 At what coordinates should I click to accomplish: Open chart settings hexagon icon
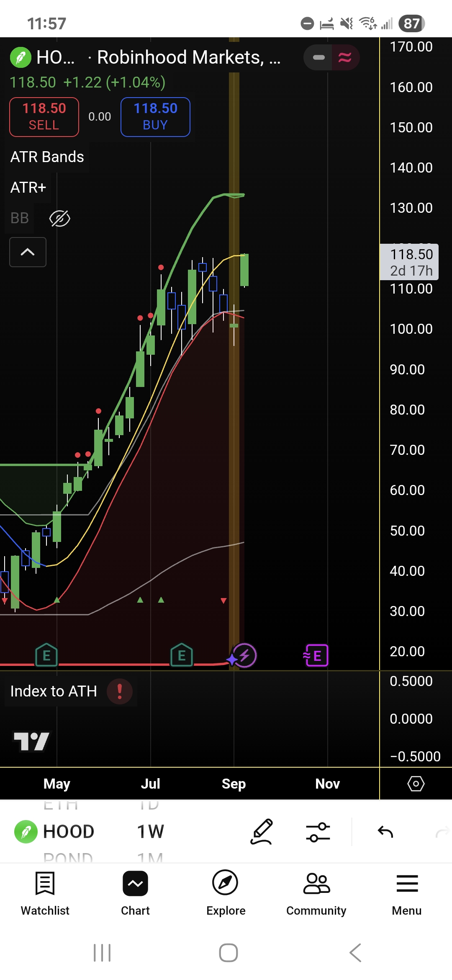pos(416,784)
